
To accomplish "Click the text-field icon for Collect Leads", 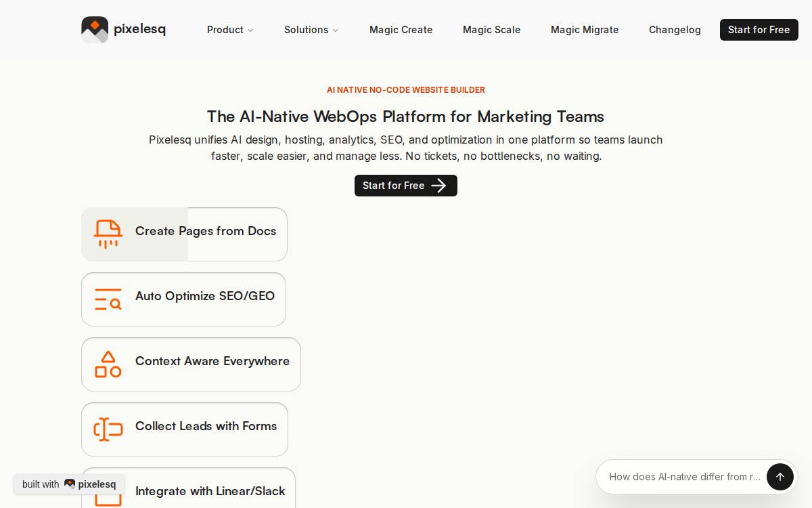I will tap(108, 429).
